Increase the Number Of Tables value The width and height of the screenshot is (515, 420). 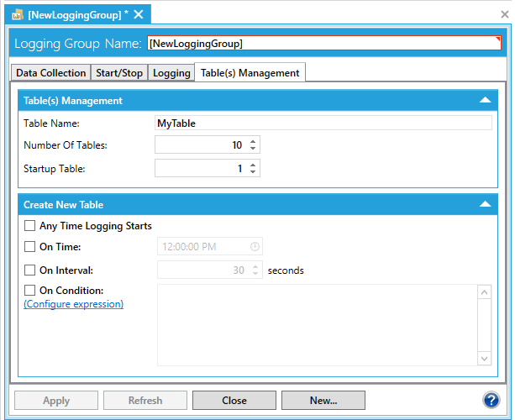pos(254,141)
